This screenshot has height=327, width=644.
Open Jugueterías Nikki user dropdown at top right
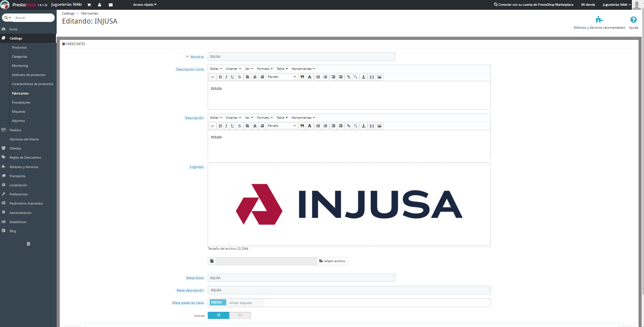pos(617,5)
